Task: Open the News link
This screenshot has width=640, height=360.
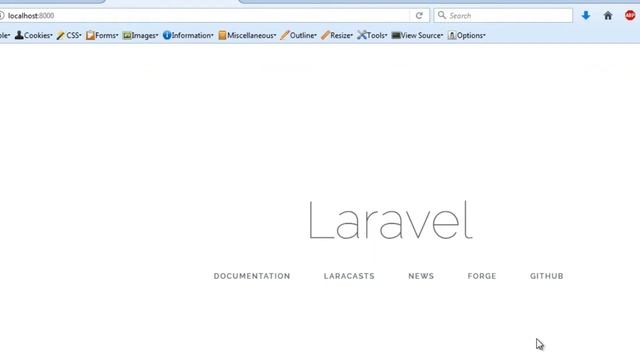Action: (421, 276)
